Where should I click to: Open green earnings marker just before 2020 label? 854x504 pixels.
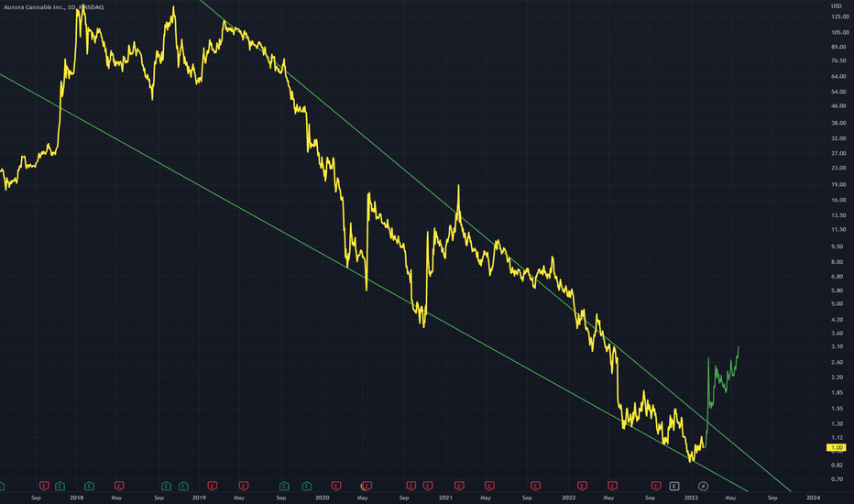(307, 486)
